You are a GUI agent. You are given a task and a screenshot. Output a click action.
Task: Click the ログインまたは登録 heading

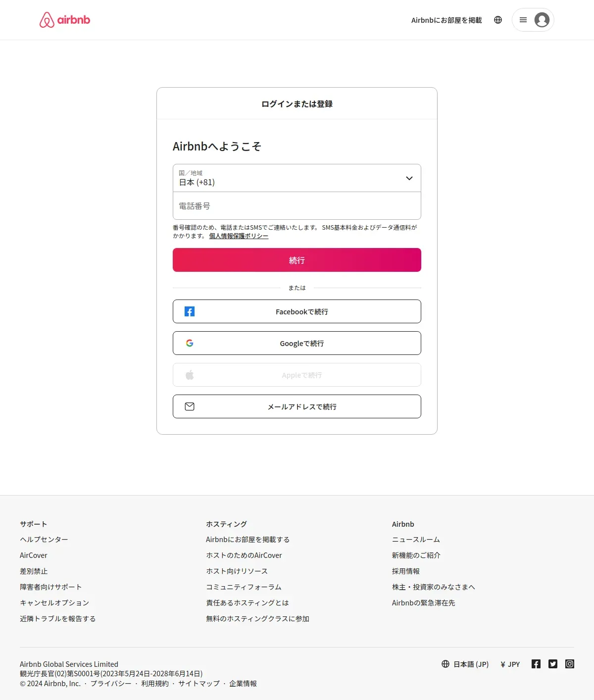pos(297,104)
